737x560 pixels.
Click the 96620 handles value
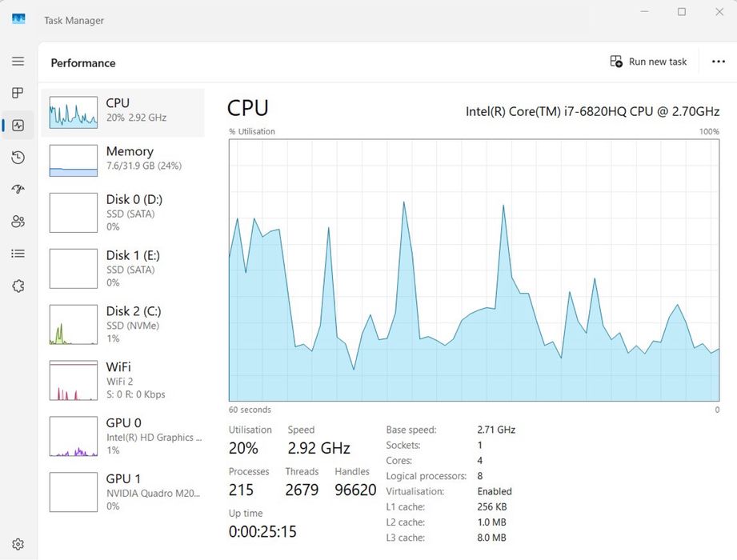(x=355, y=490)
